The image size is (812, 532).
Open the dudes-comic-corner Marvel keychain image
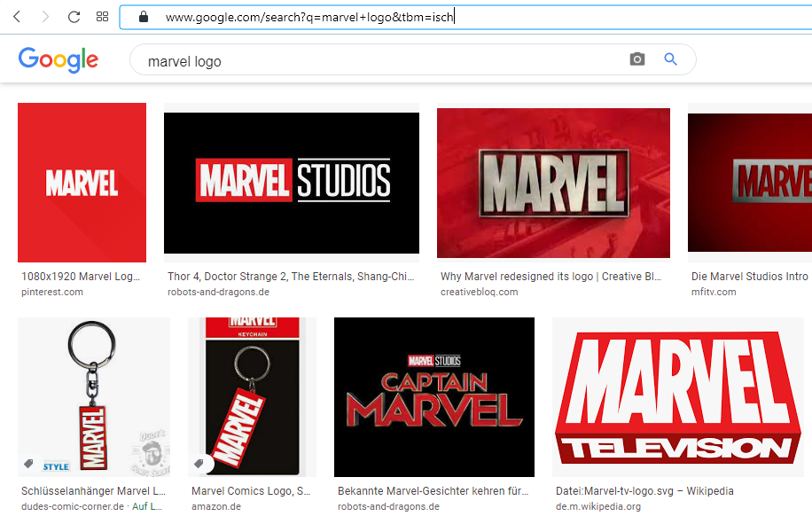tap(94, 397)
